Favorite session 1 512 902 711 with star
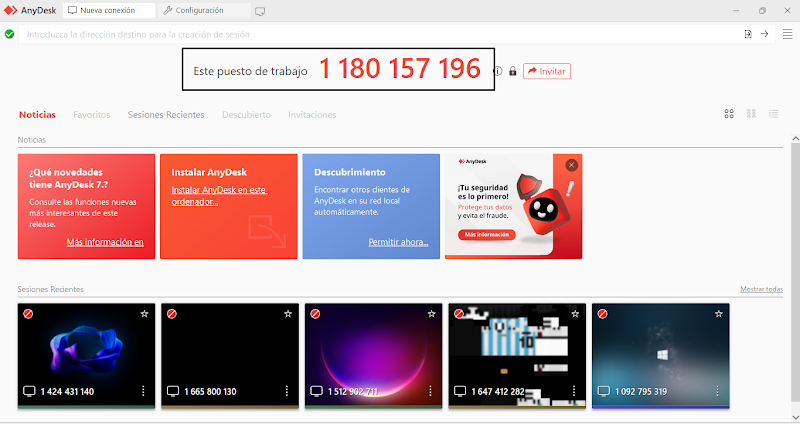Screen dimensions: 800x424 432,314
